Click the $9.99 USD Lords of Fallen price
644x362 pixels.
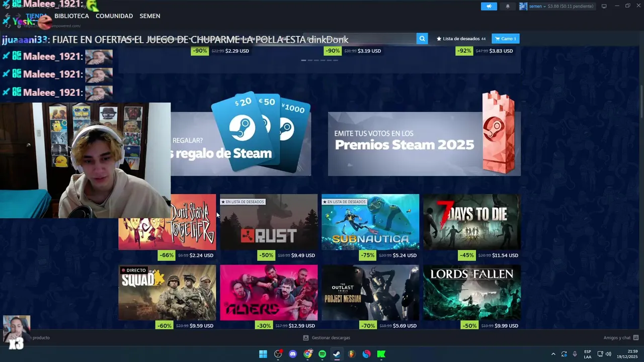pos(506,326)
